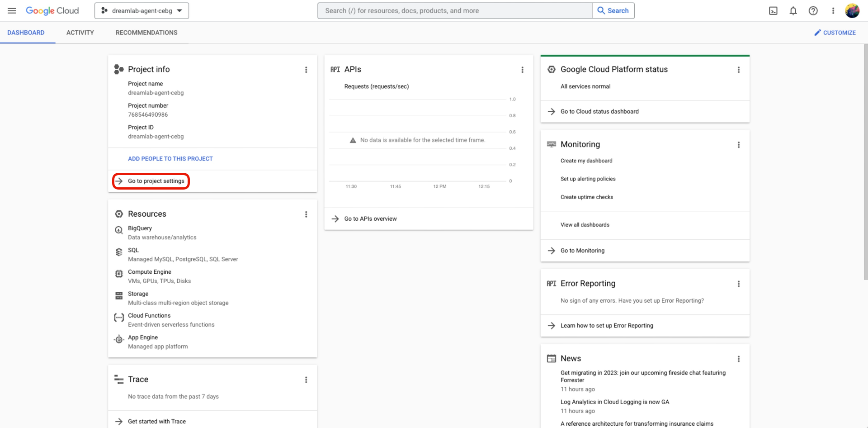Open the notifications bell
Image resolution: width=868 pixels, height=428 pixels.
click(x=793, y=10)
